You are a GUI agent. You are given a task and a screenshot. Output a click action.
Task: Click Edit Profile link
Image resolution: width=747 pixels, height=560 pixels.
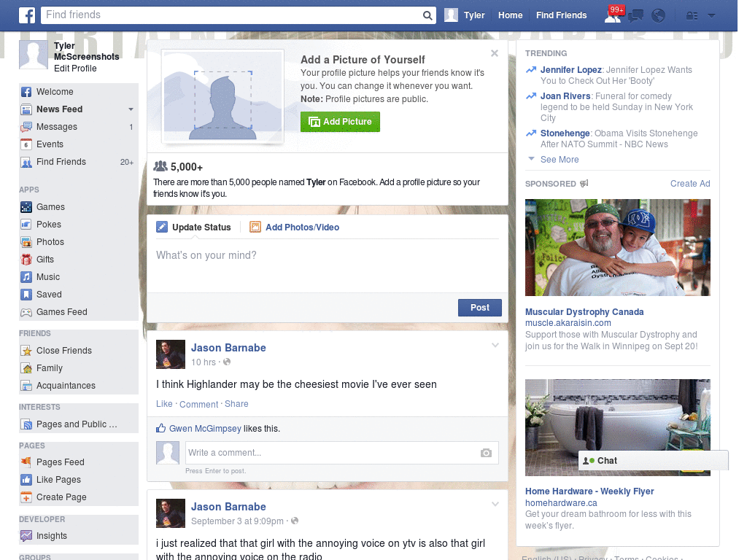(x=75, y=69)
